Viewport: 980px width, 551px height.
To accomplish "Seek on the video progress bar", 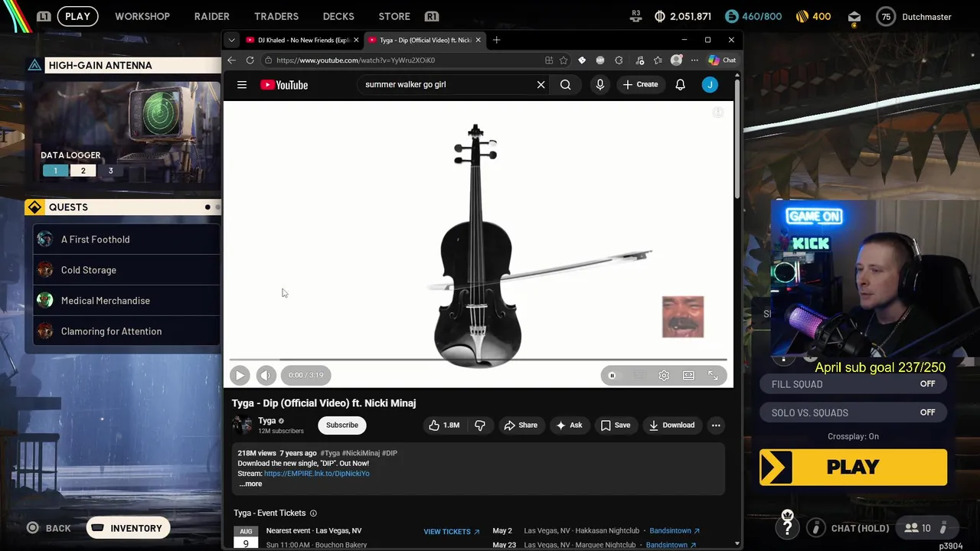I will click(x=479, y=359).
